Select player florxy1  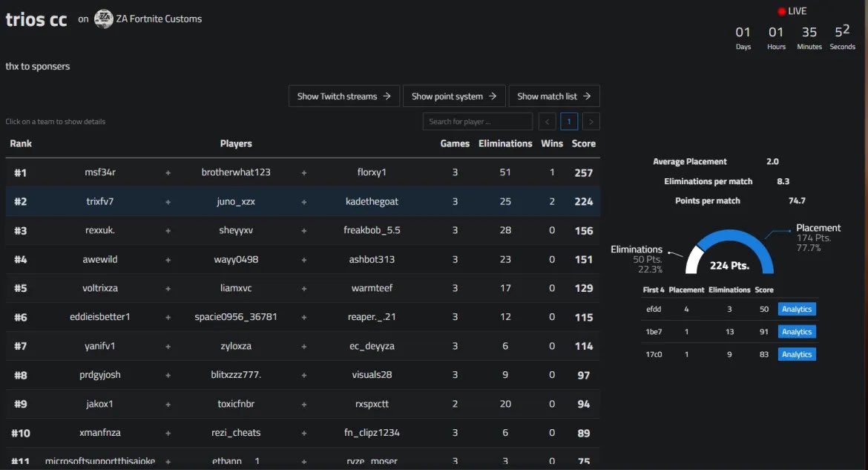(372, 172)
